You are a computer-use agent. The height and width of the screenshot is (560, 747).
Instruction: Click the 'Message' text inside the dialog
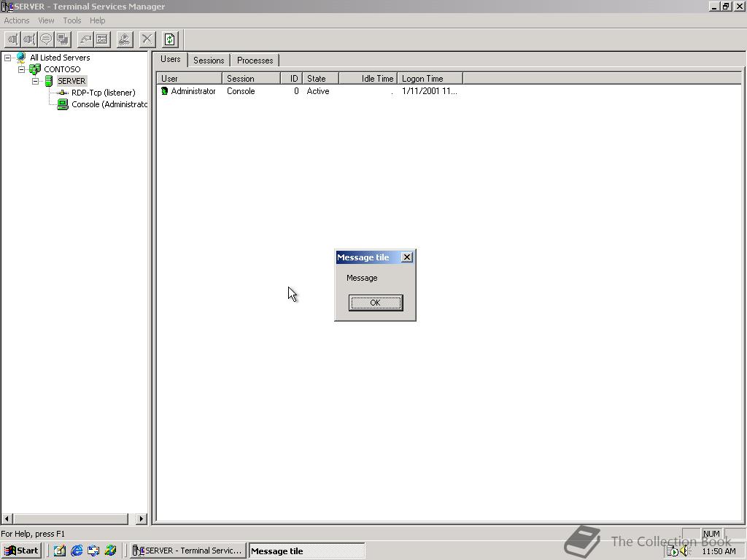point(362,278)
